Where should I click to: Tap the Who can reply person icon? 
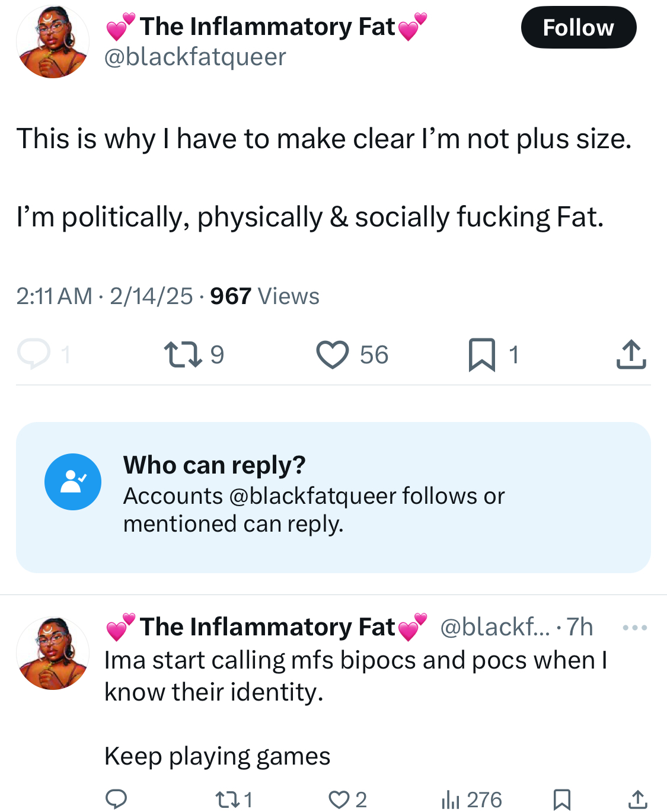(73, 482)
